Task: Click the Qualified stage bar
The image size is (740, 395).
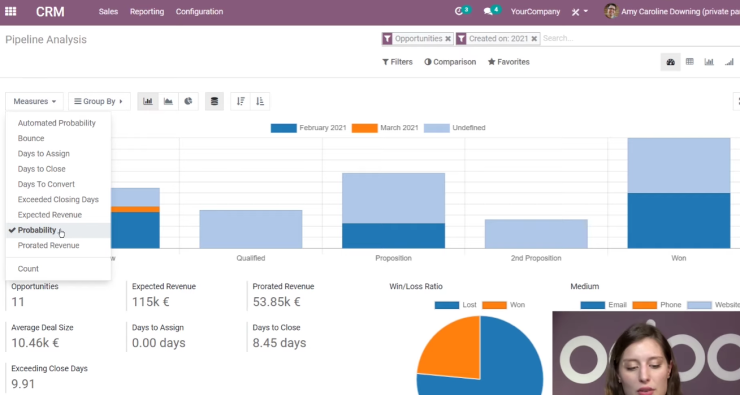Action: [x=251, y=229]
